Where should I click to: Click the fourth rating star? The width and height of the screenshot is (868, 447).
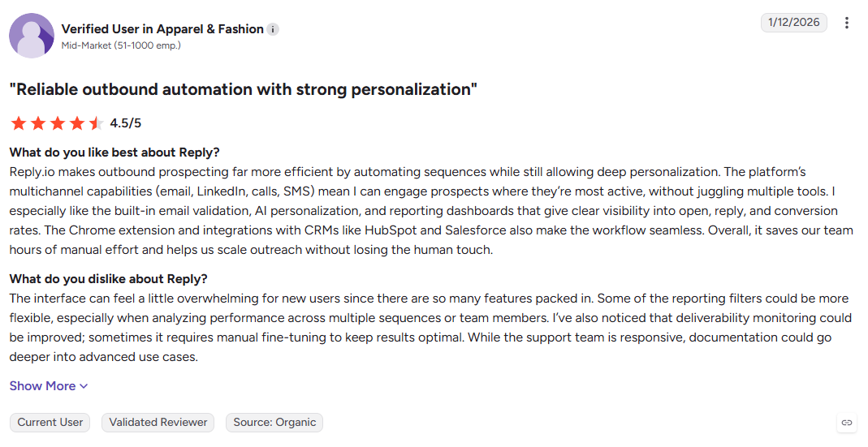click(x=77, y=122)
